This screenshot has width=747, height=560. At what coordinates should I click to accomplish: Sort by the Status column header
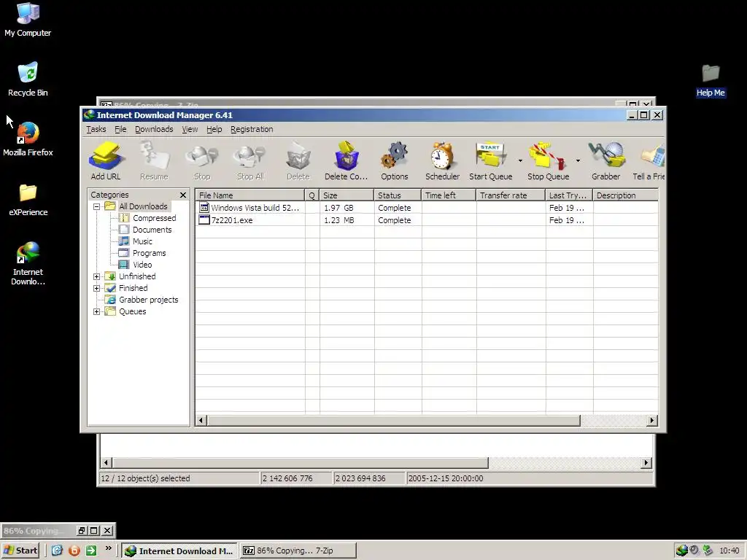pyautogui.click(x=398, y=195)
